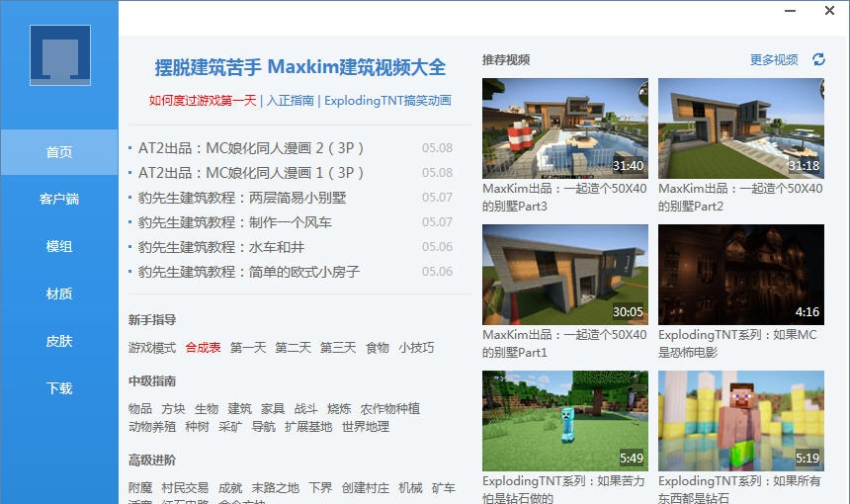The height and width of the screenshot is (504, 850).
Task: Open the 建筑 guide link
Action: tap(239, 408)
